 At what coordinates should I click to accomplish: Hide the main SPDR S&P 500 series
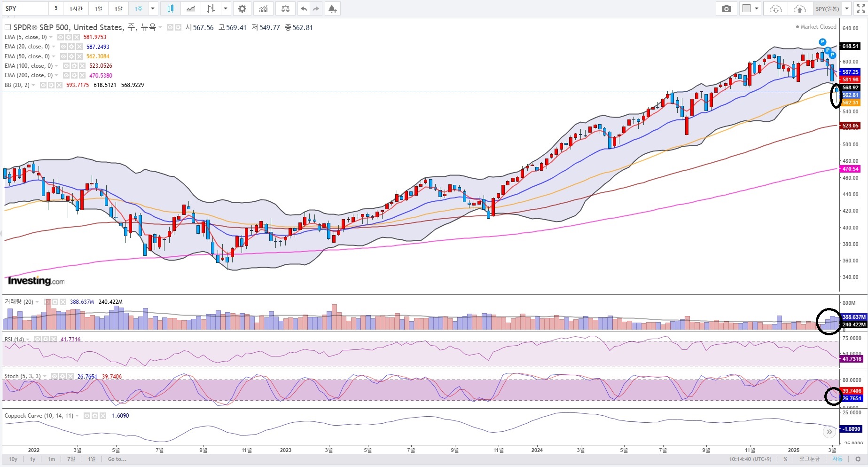coord(170,27)
